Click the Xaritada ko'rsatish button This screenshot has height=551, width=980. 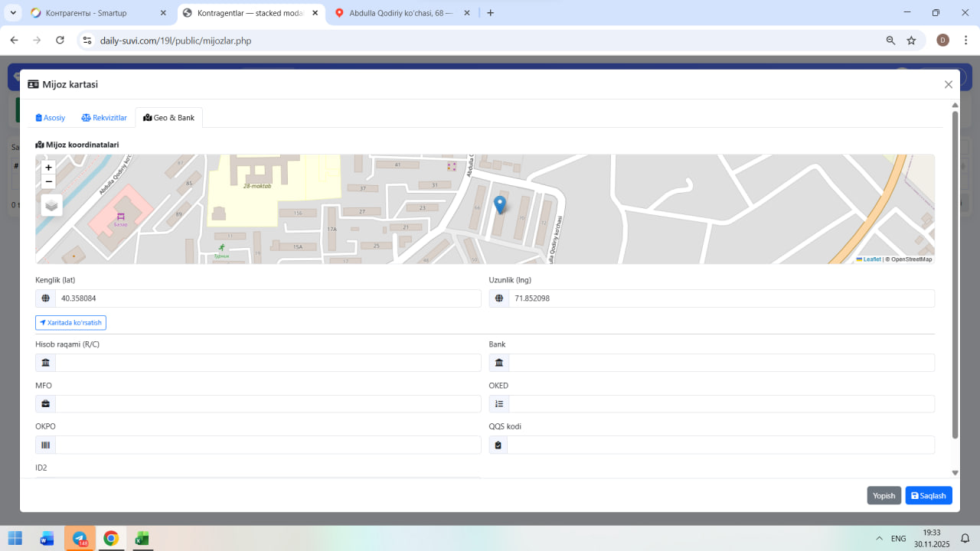[70, 323]
